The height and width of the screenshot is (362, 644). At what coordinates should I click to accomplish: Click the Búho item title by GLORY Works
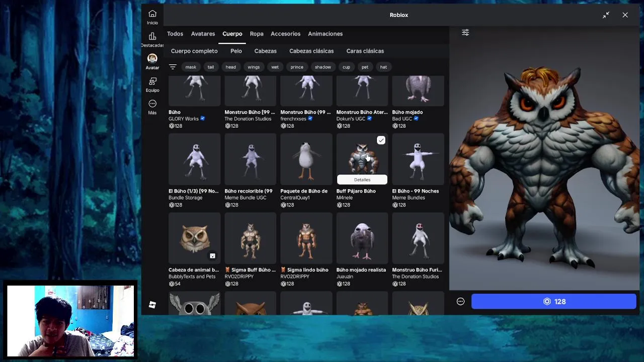click(x=175, y=112)
